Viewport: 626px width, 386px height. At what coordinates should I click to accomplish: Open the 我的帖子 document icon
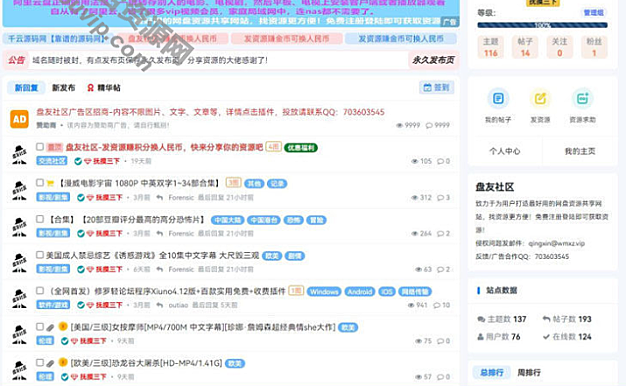(498, 98)
